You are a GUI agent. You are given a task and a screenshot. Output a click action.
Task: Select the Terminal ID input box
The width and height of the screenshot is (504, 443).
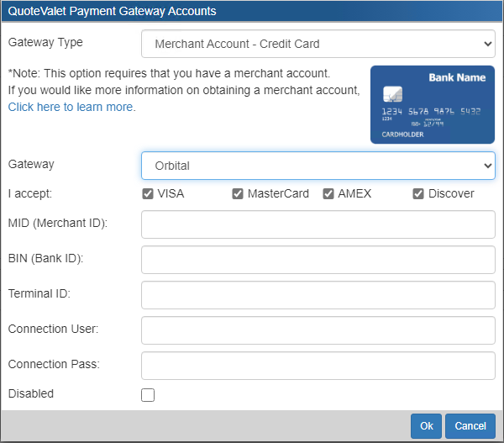pos(318,295)
